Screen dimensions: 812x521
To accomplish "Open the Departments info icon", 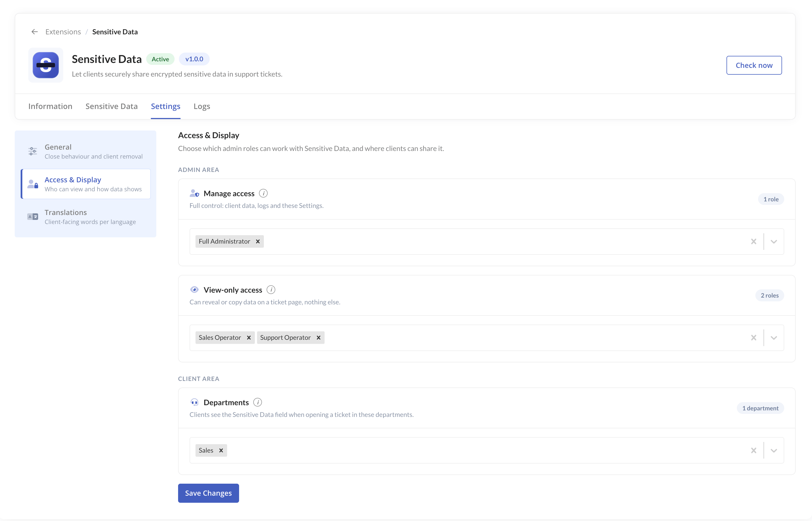I will [258, 402].
